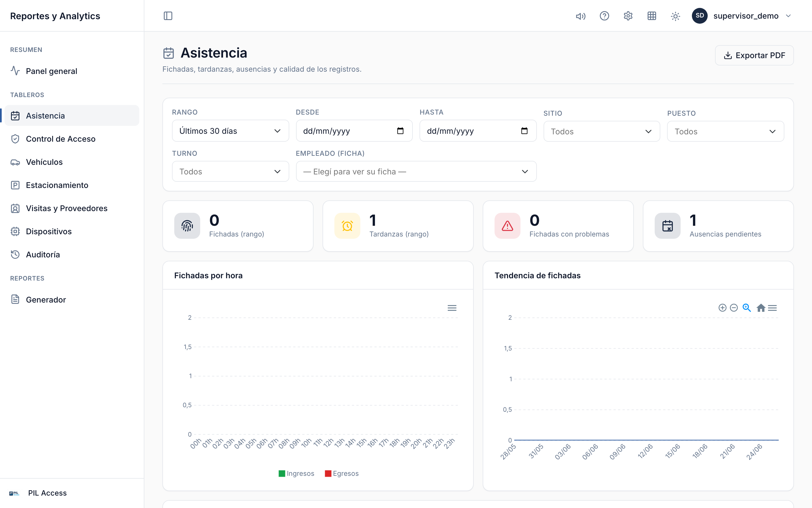Click the PIL Access footer label

(47, 493)
